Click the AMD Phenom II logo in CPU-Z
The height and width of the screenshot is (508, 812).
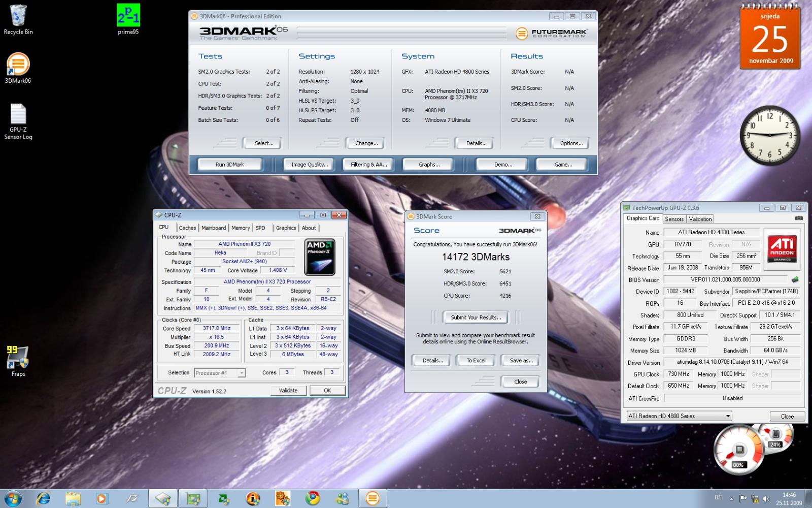click(x=319, y=257)
